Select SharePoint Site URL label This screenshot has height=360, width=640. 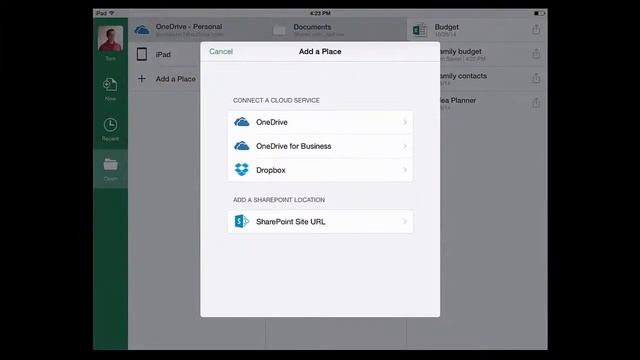[291, 222]
